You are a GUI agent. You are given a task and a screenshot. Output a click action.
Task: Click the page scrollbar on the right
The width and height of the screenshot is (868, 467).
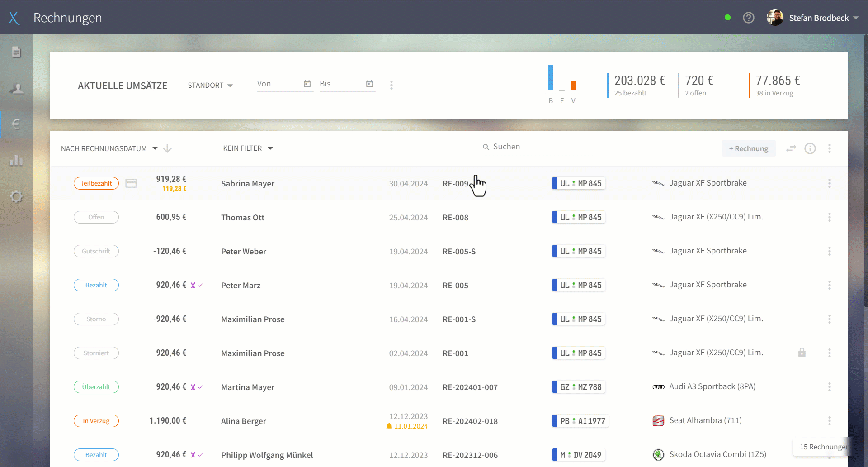[866, 172]
